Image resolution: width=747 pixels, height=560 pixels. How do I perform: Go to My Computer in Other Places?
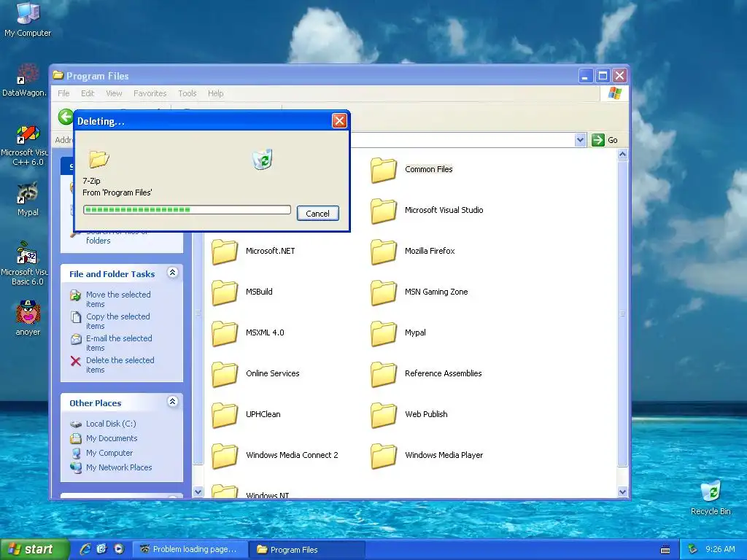[109, 453]
